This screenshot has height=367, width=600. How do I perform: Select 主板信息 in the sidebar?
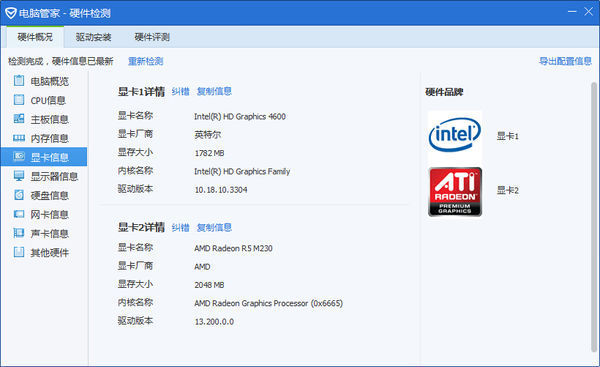44,119
